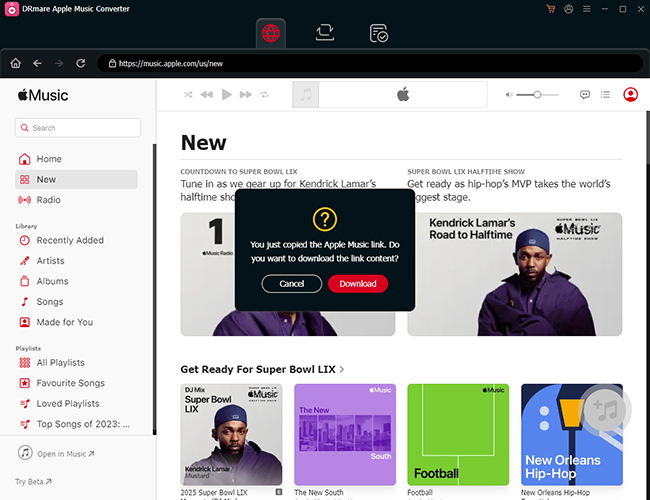This screenshot has width=650, height=500.
Task: Skip to the next track
Action: [246, 95]
